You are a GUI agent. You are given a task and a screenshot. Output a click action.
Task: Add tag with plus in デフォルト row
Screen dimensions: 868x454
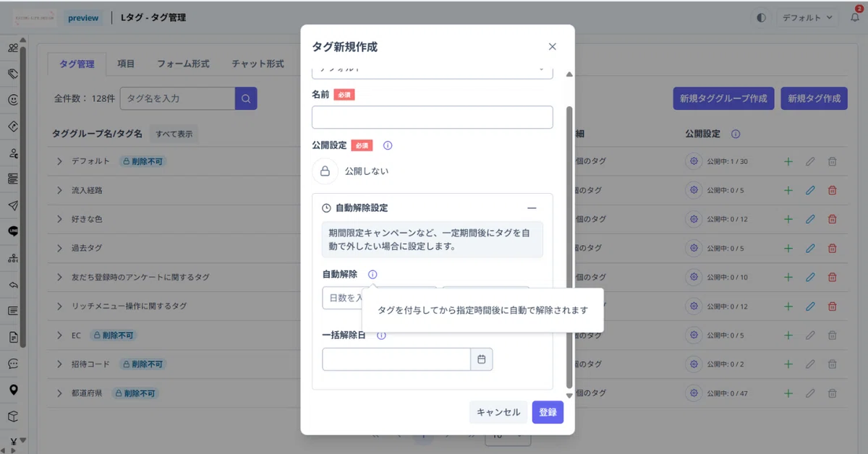[788, 161]
